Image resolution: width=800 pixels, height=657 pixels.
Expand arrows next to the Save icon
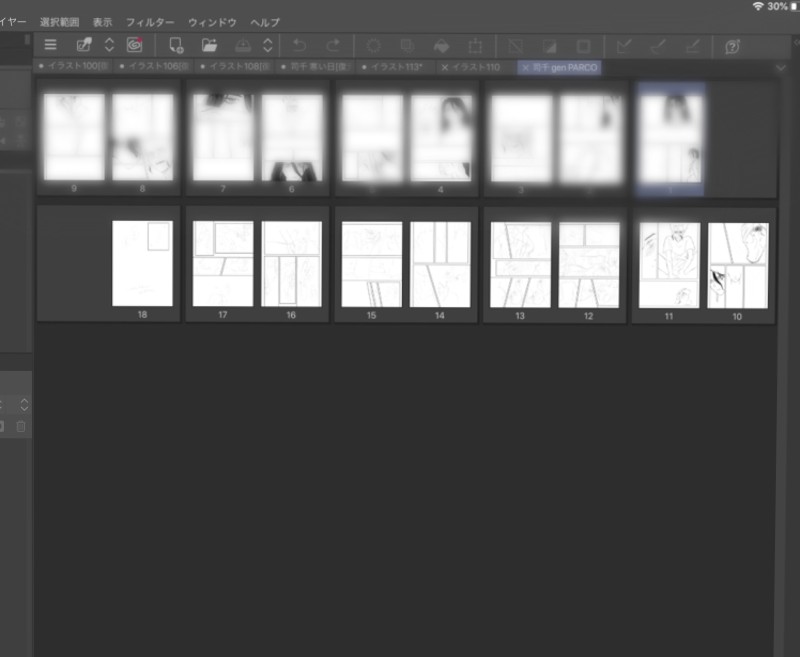(268, 45)
